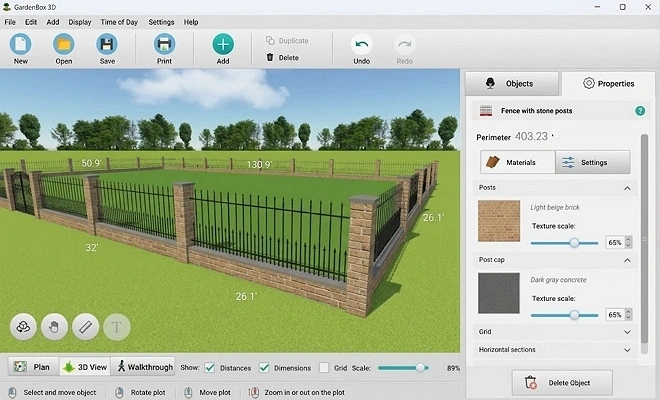Click the help question mark icon
The image size is (660, 400).
[640, 111]
